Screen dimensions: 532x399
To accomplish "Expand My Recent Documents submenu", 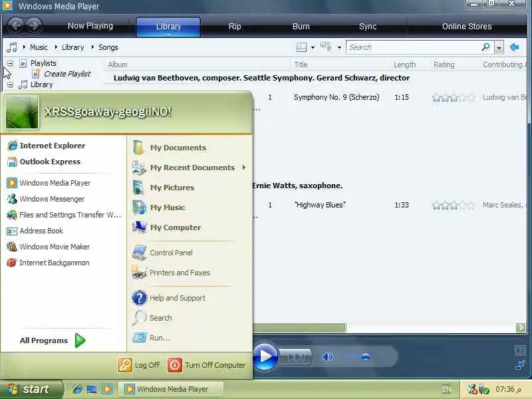I will 243,168.
